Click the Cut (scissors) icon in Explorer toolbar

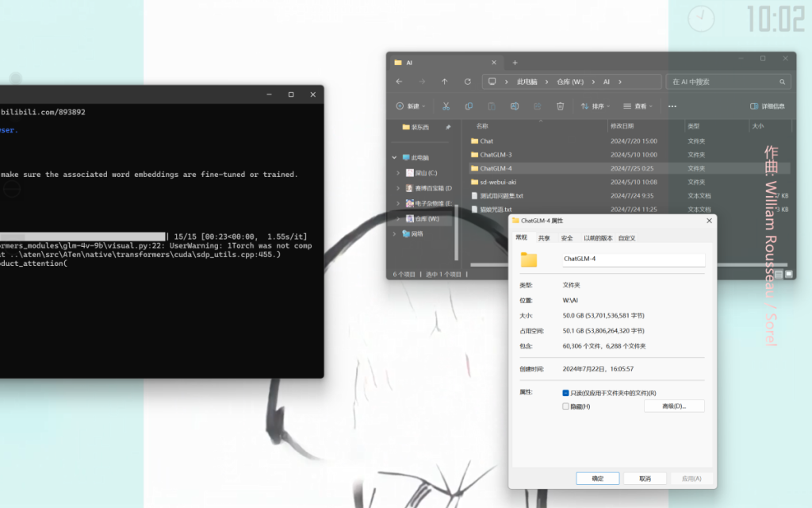pyautogui.click(x=446, y=106)
